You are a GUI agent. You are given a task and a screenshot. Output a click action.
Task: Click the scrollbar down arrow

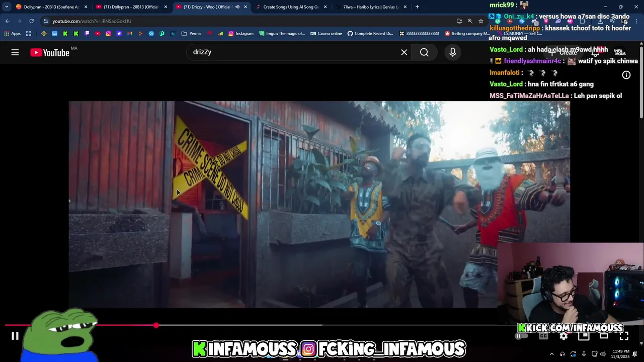coord(641,343)
